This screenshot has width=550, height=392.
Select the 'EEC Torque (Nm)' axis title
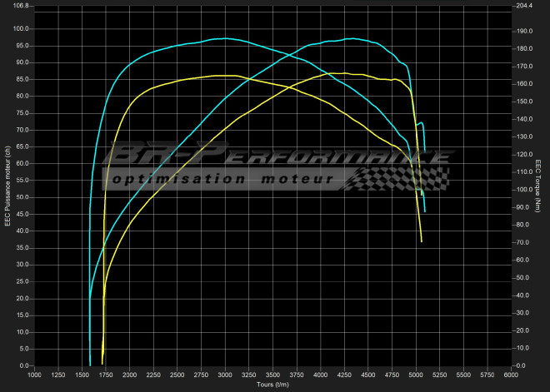tap(539, 185)
